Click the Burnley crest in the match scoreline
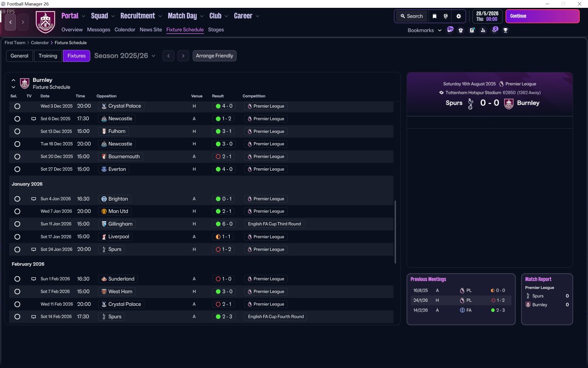 point(509,103)
